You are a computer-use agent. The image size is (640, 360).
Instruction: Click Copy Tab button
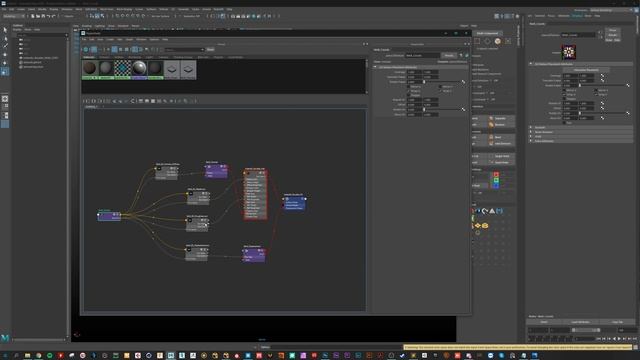[617, 322]
